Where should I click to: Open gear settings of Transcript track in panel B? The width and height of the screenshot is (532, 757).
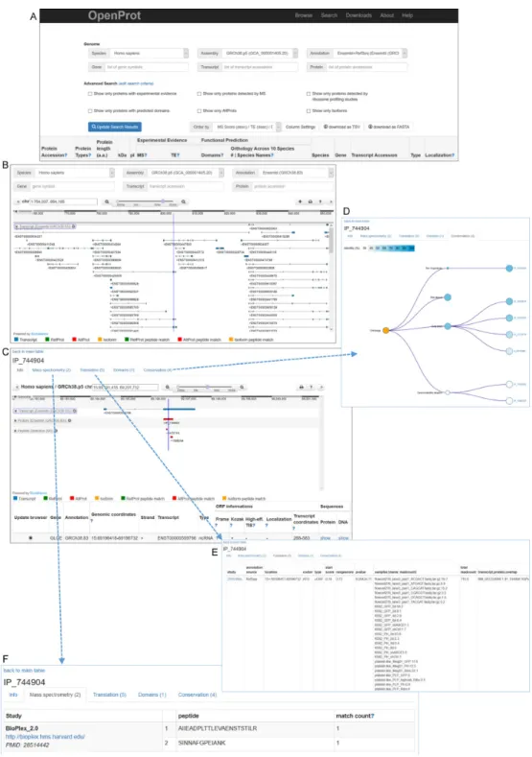tap(74, 226)
